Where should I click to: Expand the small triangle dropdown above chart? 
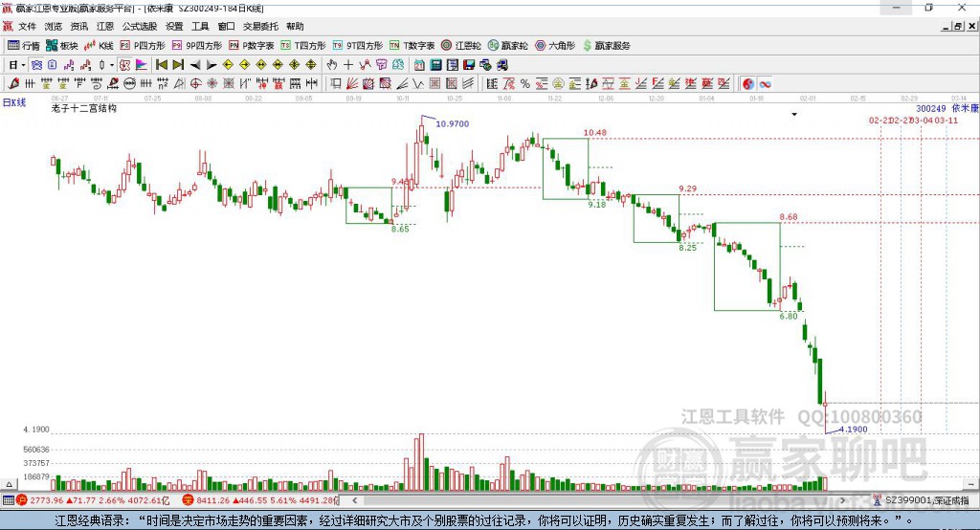[793, 114]
